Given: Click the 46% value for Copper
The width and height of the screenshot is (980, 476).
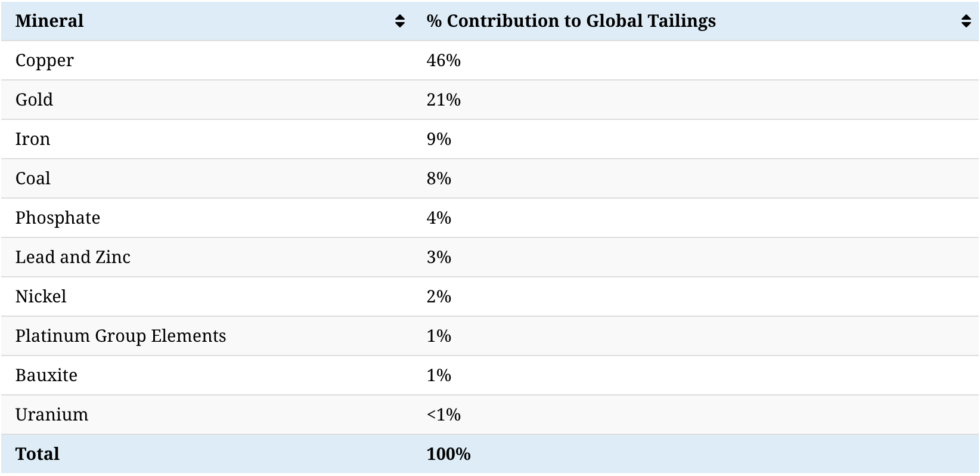Looking at the screenshot, I should tap(444, 60).
